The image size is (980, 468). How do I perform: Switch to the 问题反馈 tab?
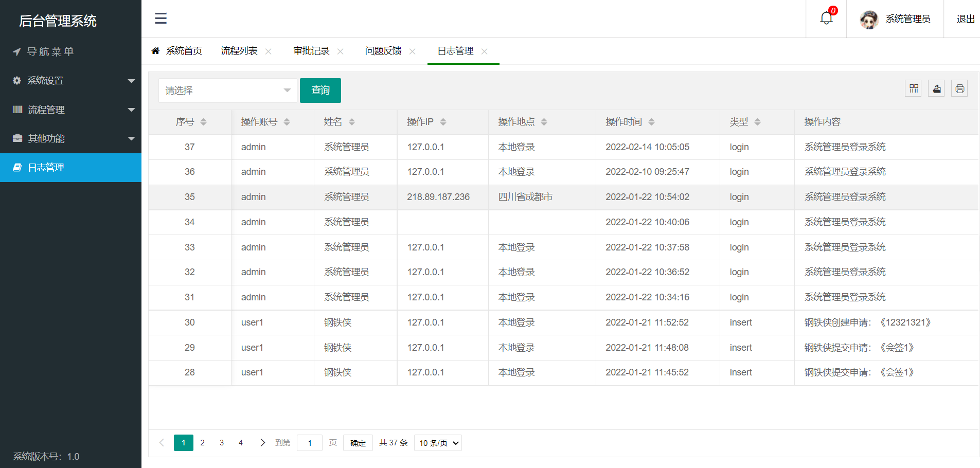coord(383,51)
